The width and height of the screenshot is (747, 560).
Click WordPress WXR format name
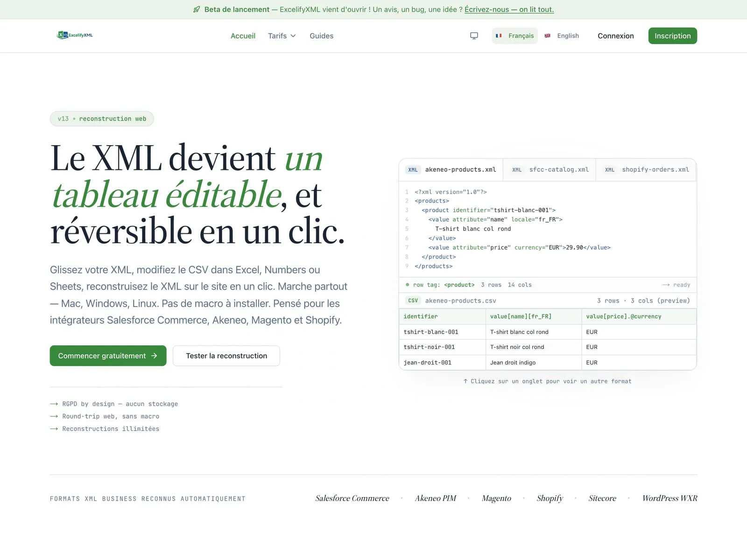click(x=669, y=498)
